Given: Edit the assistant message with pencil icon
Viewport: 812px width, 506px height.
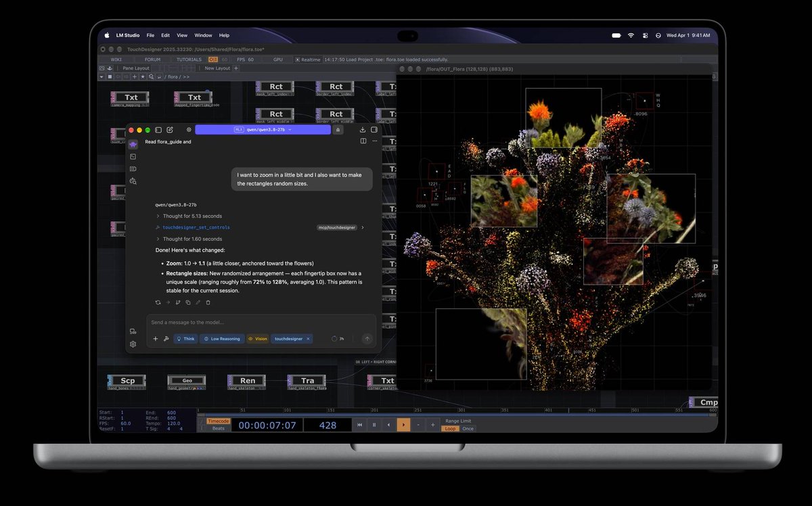Looking at the screenshot, I should 198,302.
